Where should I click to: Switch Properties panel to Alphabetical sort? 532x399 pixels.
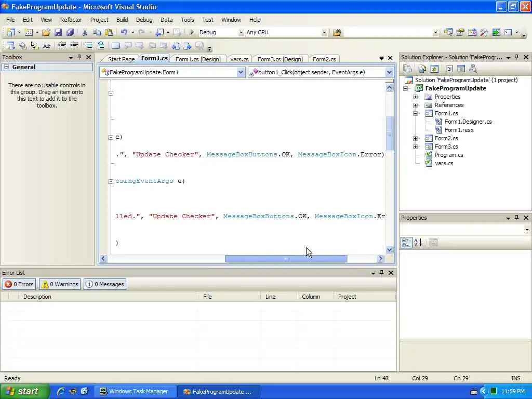(x=418, y=242)
